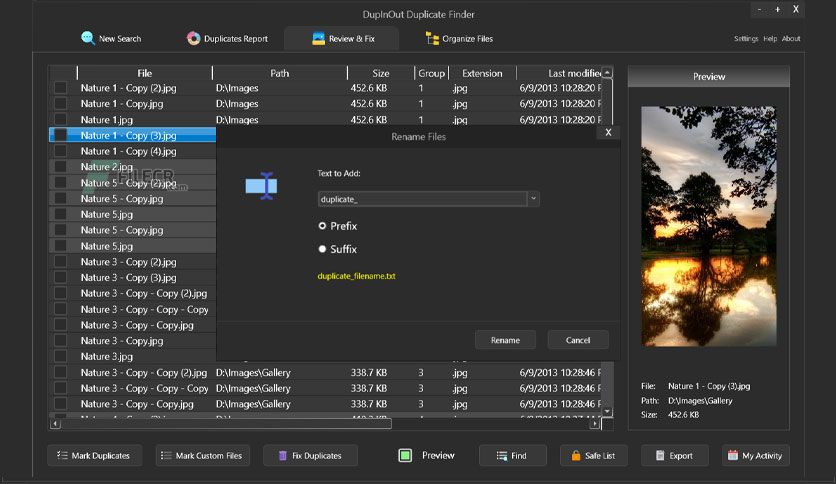Image resolution: width=836 pixels, height=484 pixels.
Task: Select the Nature 2.jpg row
Action: point(133,167)
